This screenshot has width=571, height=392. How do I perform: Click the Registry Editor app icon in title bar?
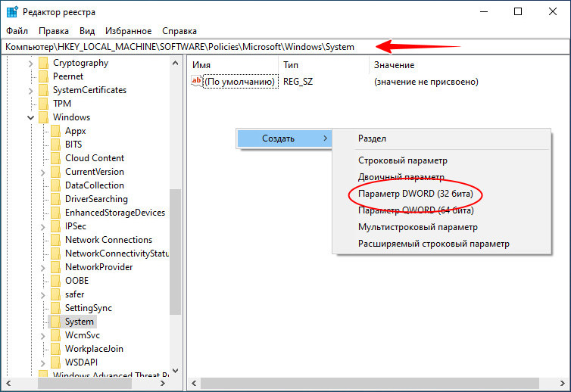click(x=12, y=11)
